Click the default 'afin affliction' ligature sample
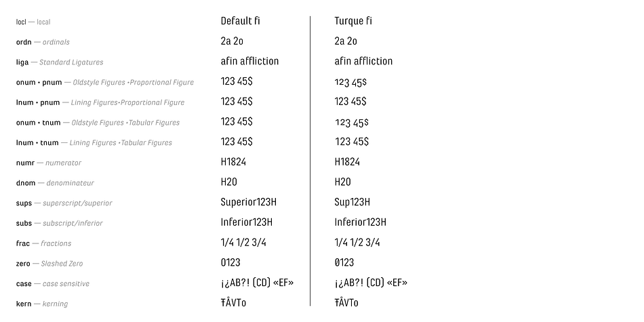 pos(249,61)
